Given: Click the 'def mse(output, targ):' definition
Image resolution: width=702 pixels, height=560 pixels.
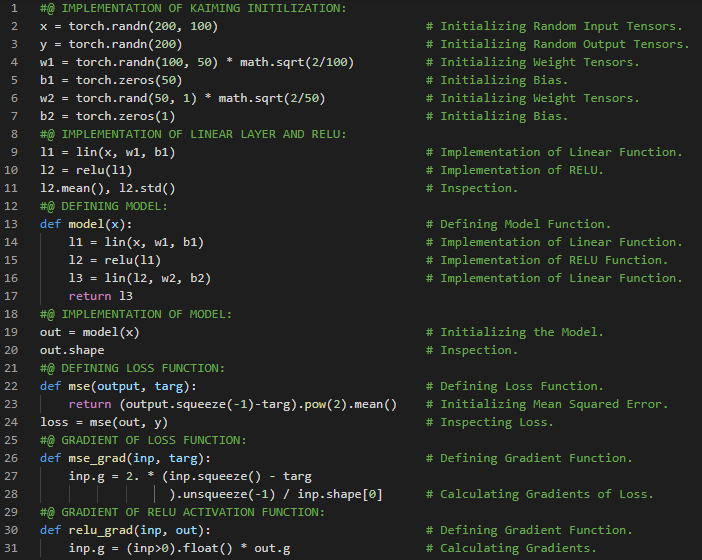Looking at the screenshot, I should pyautogui.click(x=118, y=386).
